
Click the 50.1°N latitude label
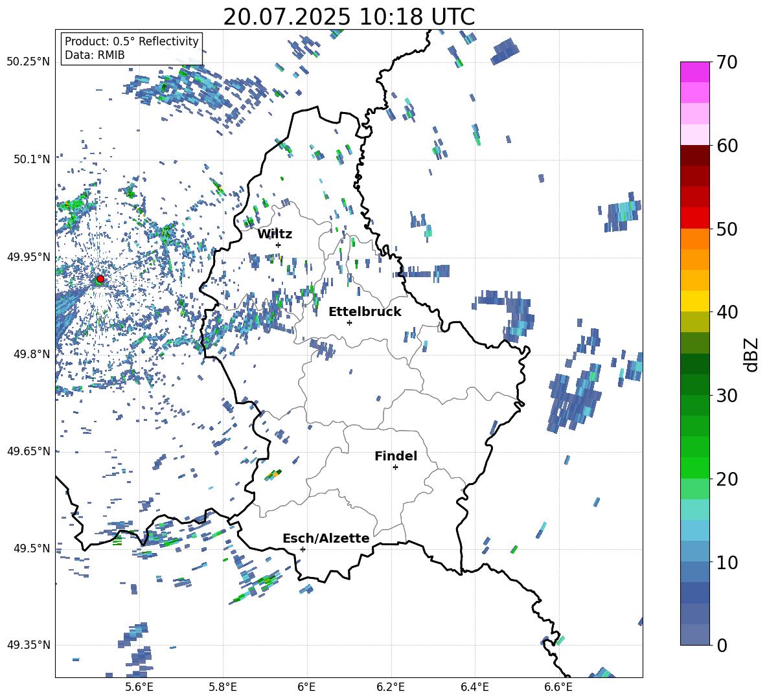(x=32, y=159)
